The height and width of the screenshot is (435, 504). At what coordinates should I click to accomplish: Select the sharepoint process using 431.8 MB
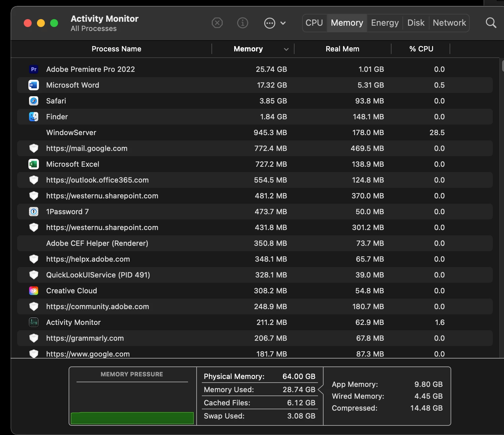point(102,227)
